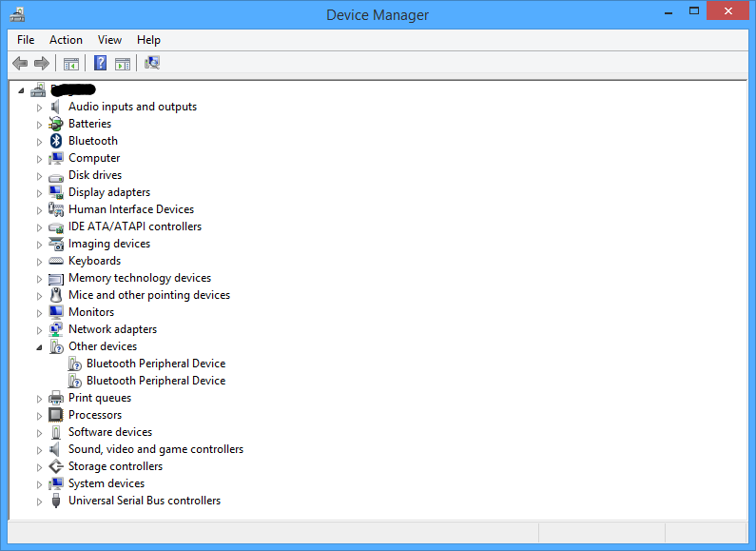This screenshot has width=756, height=551.
Task: Expand the Batteries node arrow
Action: click(x=39, y=125)
